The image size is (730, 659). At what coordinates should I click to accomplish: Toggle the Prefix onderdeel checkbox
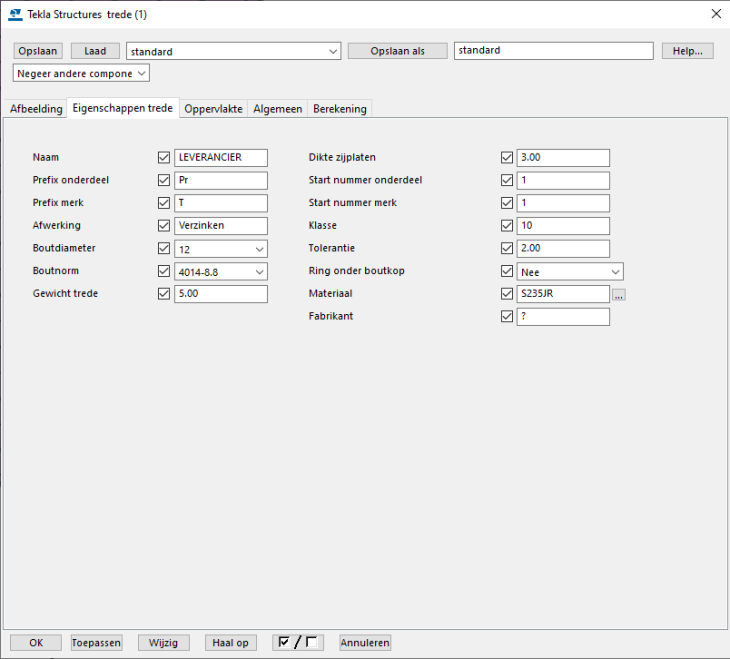(164, 180)
